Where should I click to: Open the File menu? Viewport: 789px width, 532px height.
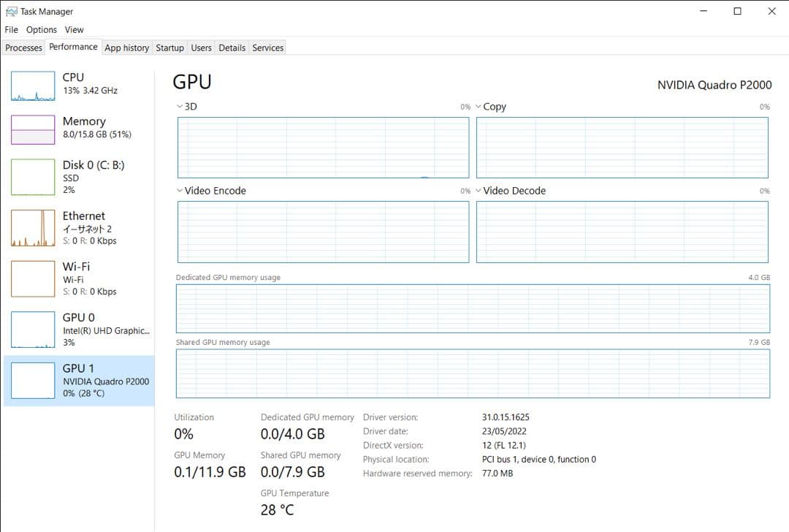[x=11, y=29]
